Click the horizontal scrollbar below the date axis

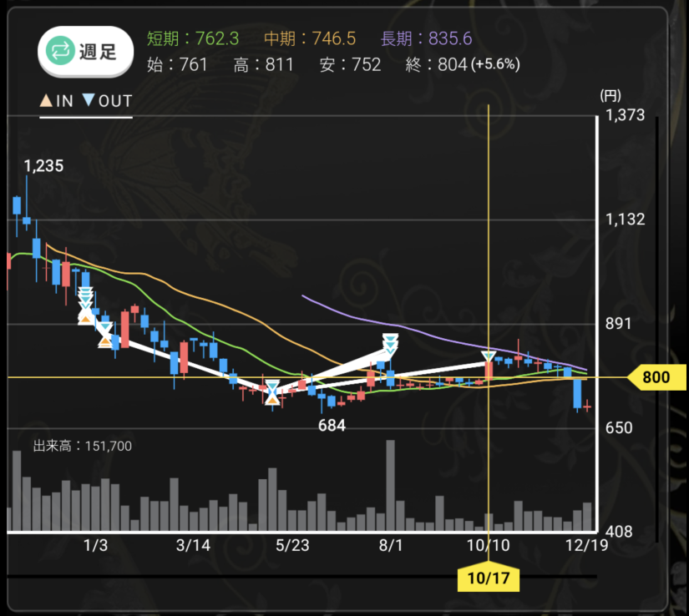click(301, 577)
